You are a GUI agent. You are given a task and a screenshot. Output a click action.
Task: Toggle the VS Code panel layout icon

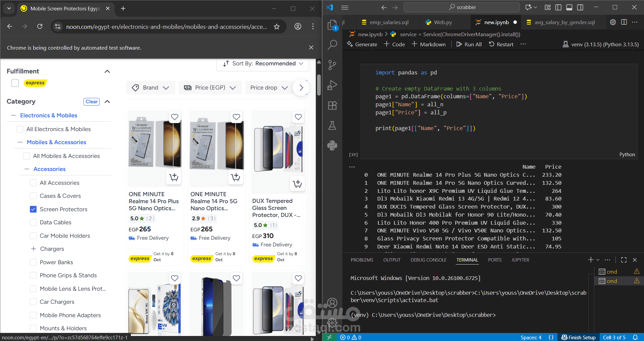pos(569,7)
